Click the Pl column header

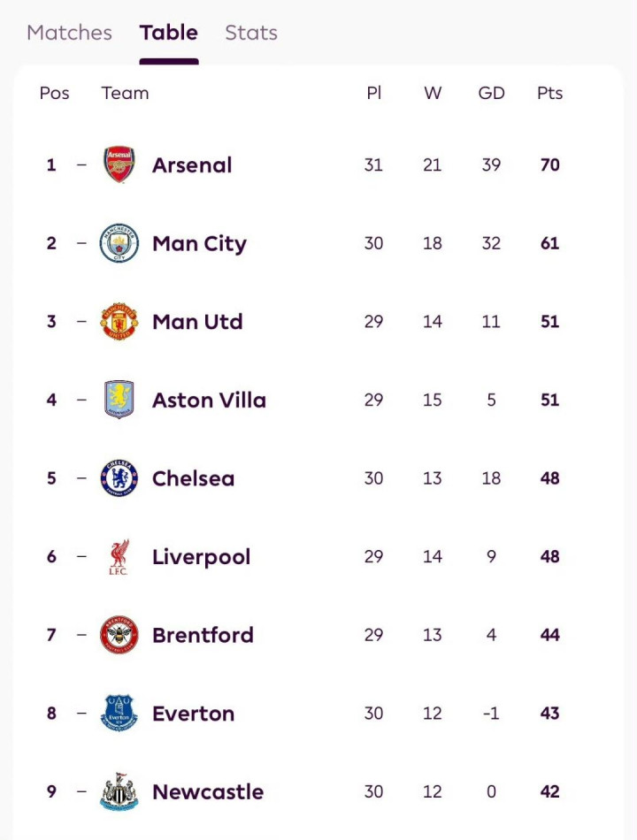(373, 93)
